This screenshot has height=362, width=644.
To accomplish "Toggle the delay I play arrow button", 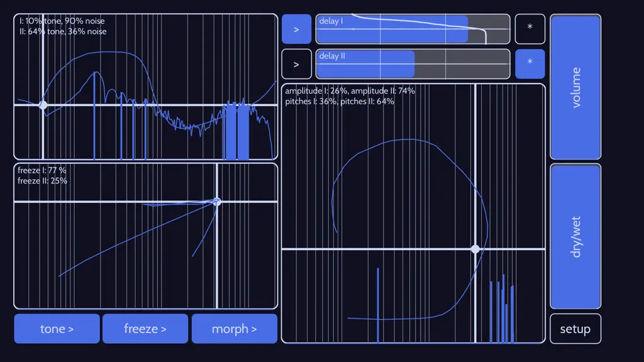I will [x=296, y=29].
